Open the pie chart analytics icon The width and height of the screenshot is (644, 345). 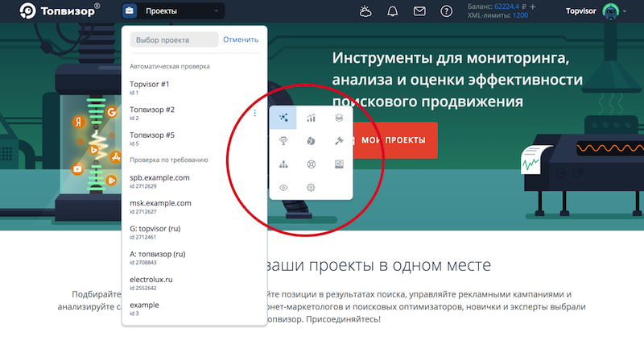coord(311,140)
